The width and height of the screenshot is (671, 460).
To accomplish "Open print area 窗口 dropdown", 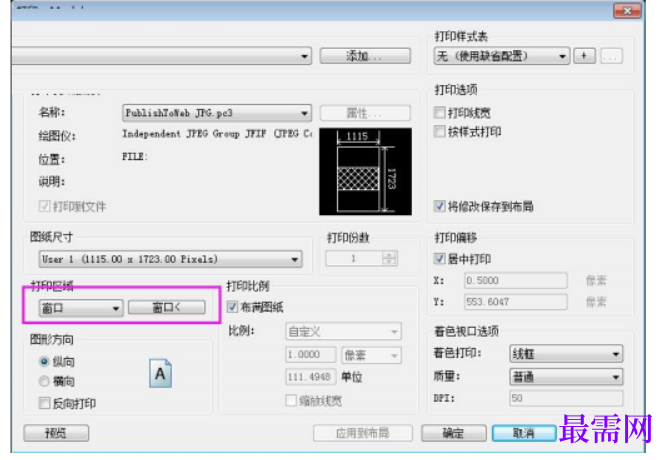I will tap(81, 308).
